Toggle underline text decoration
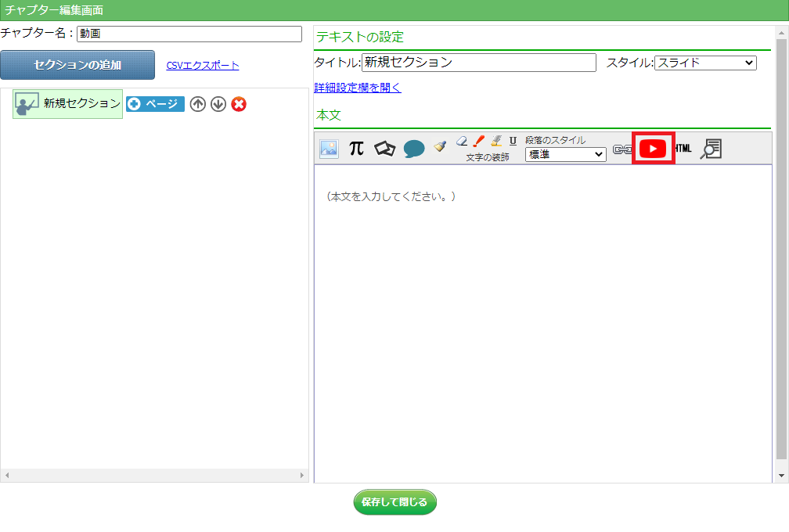Image resolution: width=789 pixels, height=532 pixels. [x=513, y=141]
